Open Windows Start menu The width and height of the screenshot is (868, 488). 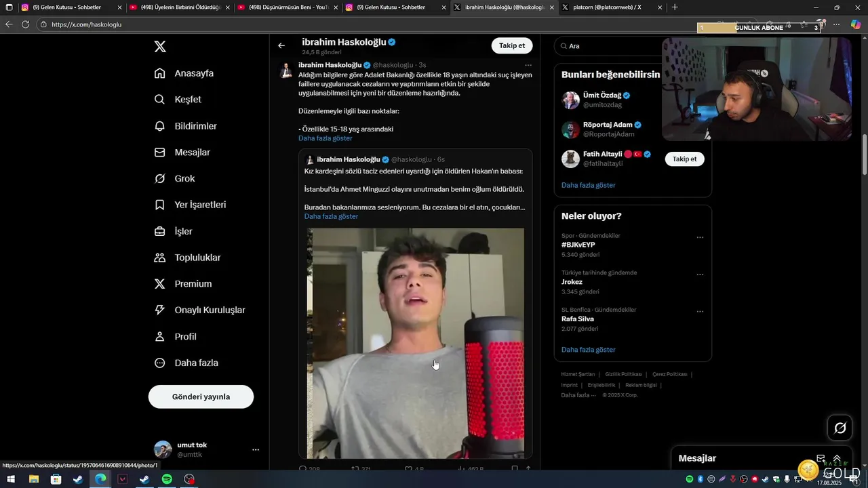click(11, 479)
